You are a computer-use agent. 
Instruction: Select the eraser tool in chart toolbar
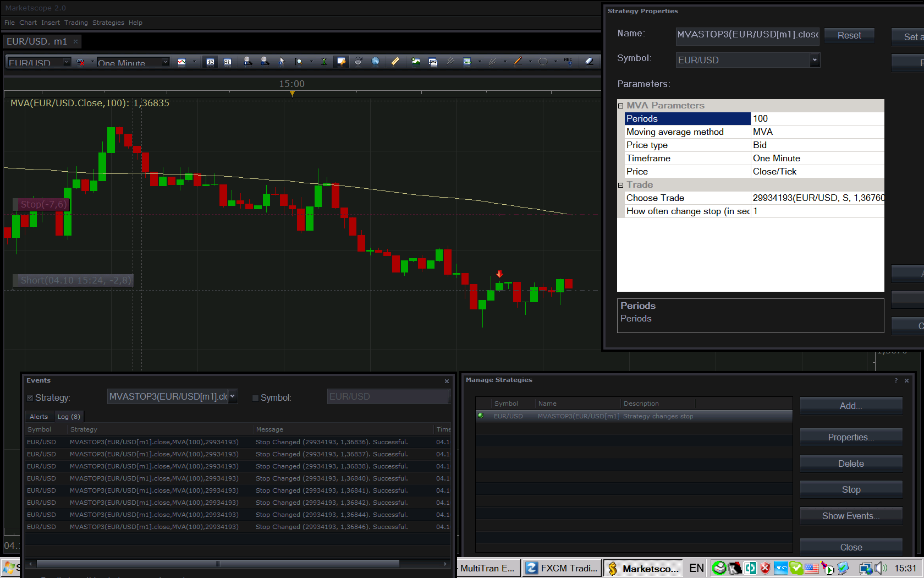coord(589,62)
